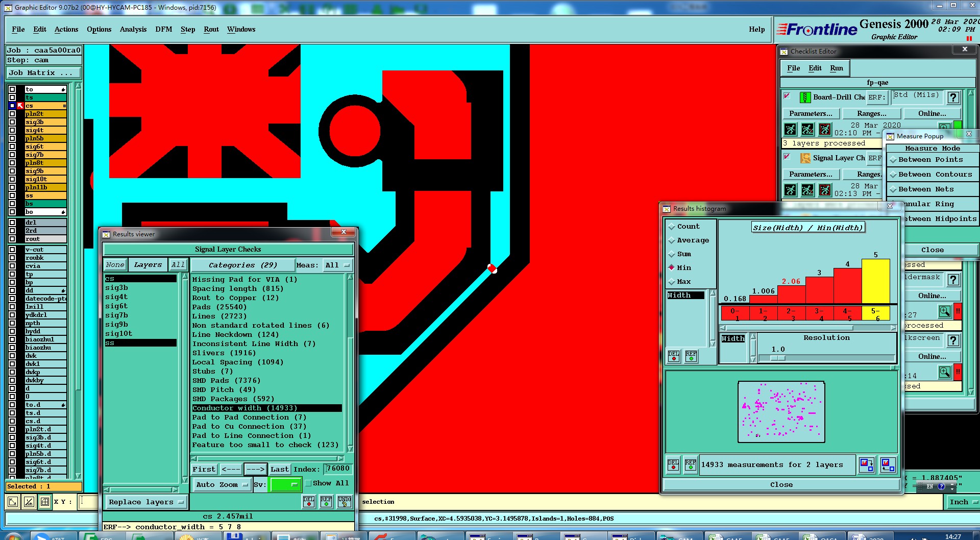The image size is (980, 540).
Task: Uncheck the Board-Drill Checks checkbox
Action: pos(787,96)
